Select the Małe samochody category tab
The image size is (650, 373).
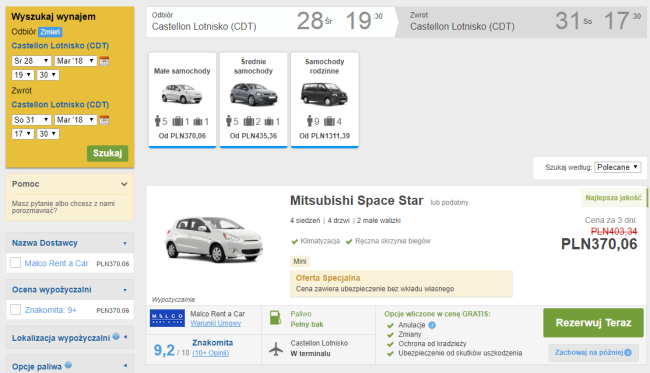pos(182,100)
